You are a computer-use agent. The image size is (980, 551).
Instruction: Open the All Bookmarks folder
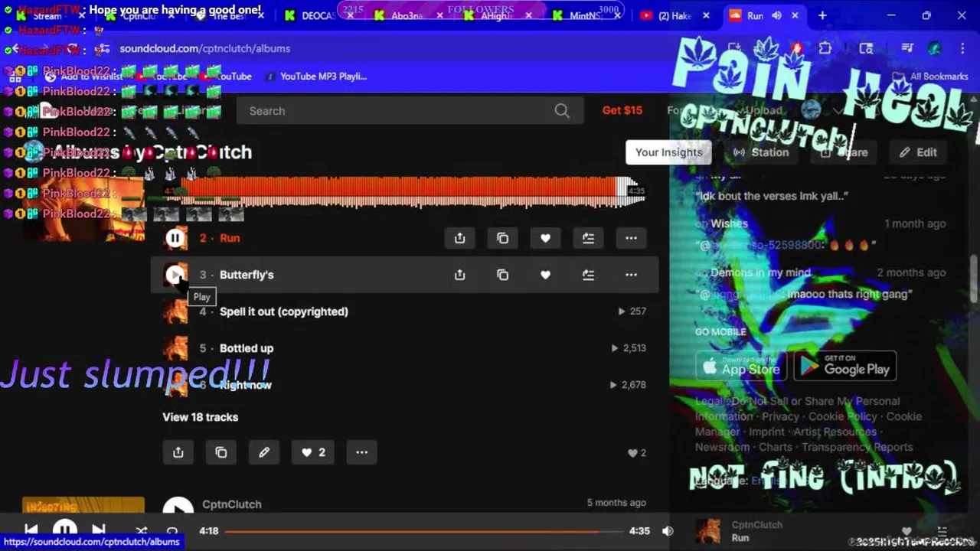click(931, 77)
